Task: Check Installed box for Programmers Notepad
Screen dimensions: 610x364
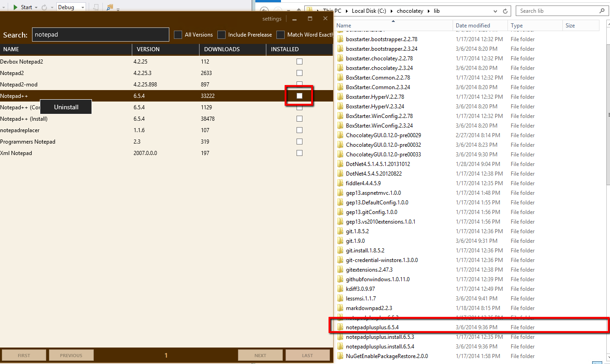Action: (x=299, y=142)
